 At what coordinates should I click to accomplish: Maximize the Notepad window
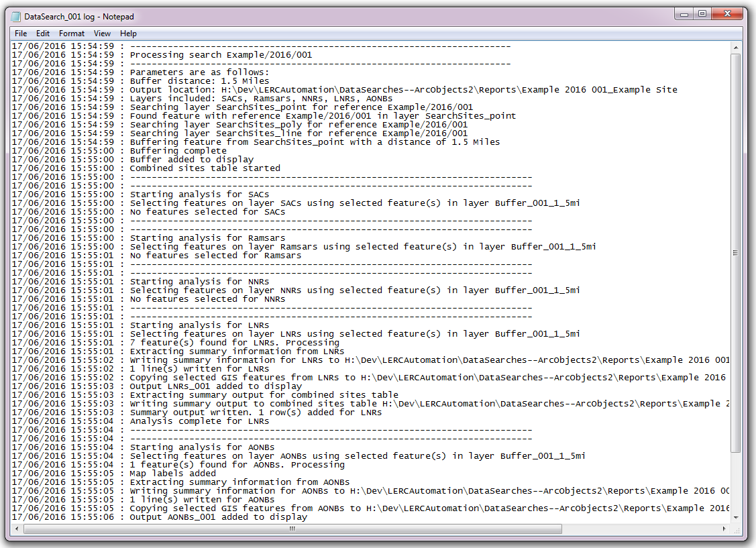(x=702, y=14)
